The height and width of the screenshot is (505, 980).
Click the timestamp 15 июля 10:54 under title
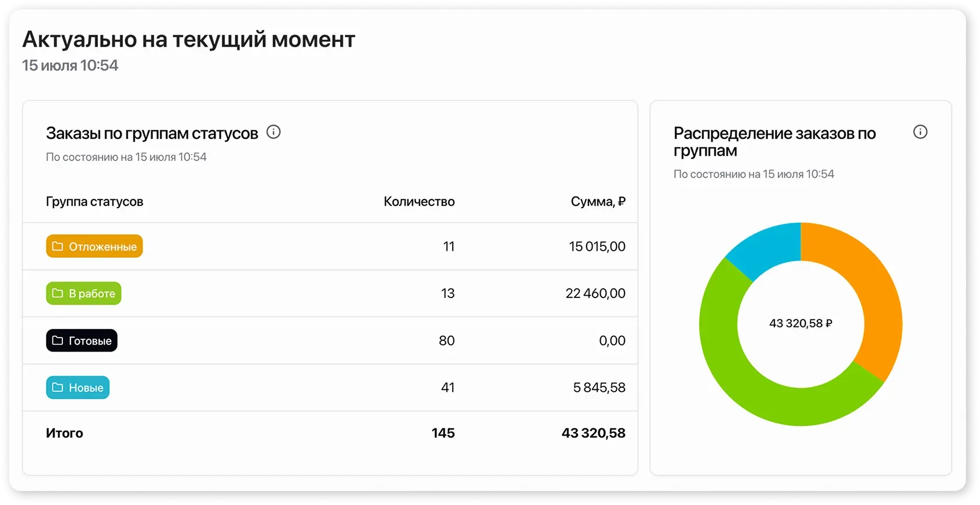(x=70, y=65)
